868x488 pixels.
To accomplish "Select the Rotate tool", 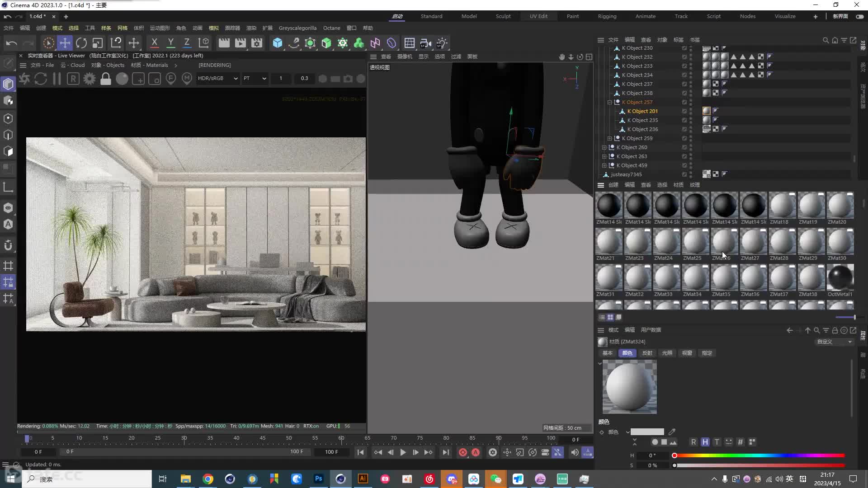I will pyautogui.click(x=81, y=43).
